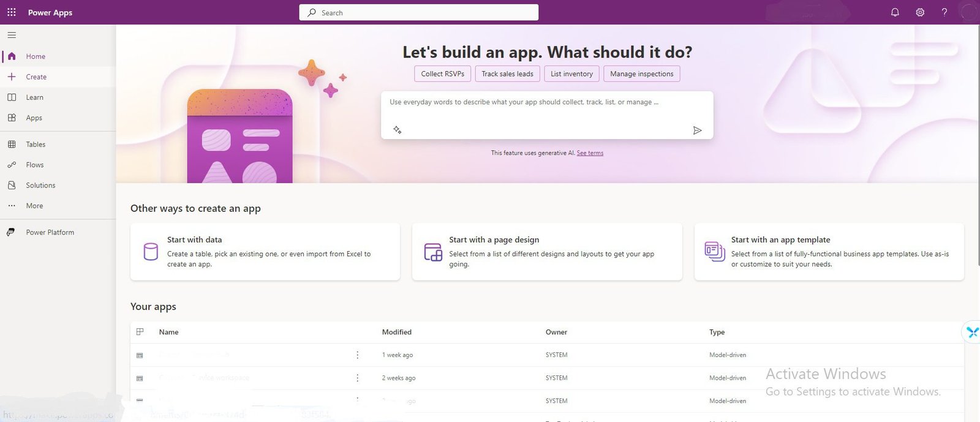Screen dimensions: 980x422
Task: Click into the Search box
Action: 419,12
